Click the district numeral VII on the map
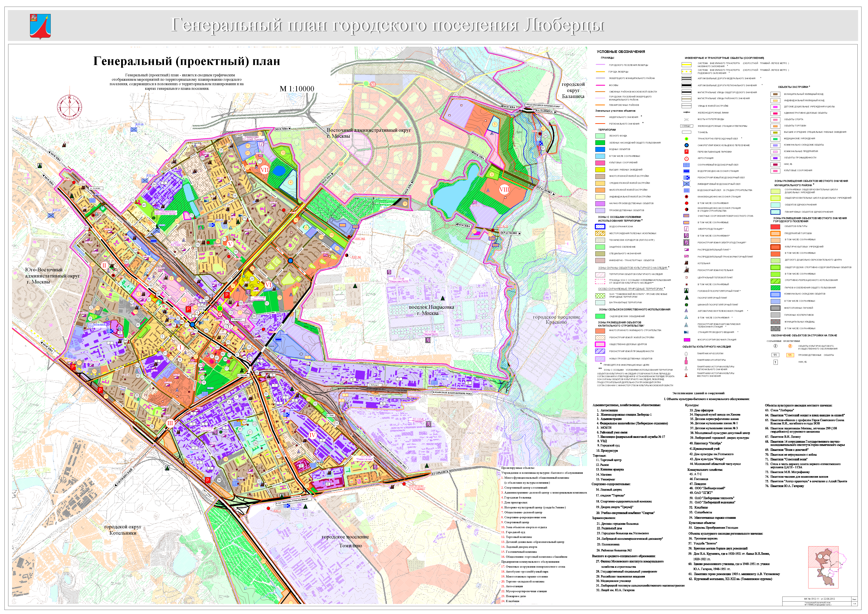This screenshot has height=614, width=868. coord(265,170)
